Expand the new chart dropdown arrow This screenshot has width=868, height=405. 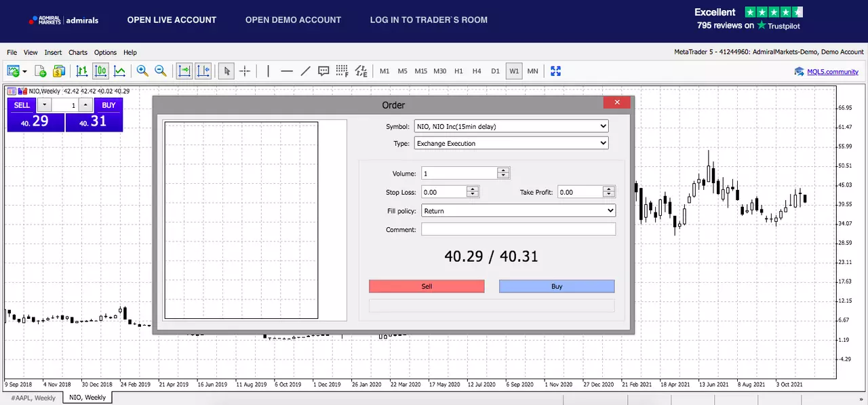(25, 71)
